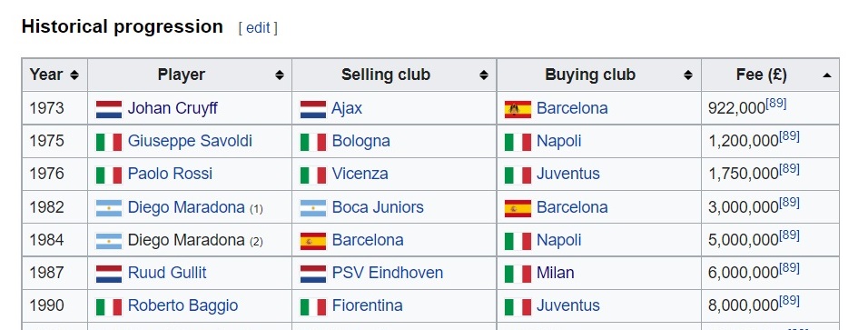Open Ruud Gullit player link
The image size is (868, 330).
pyautogui.click(x=167, y=273)
